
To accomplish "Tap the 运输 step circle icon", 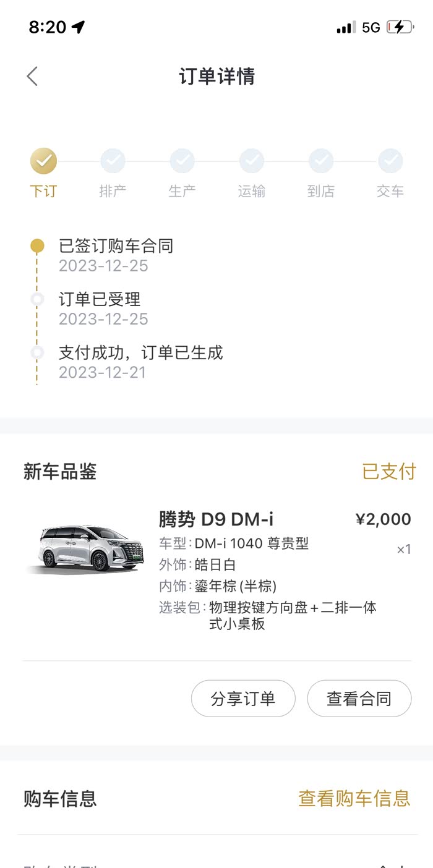I will click(x=252, y=161).
